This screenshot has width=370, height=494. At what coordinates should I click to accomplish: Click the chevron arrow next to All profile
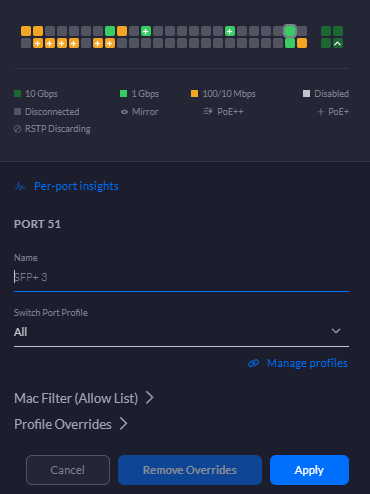coord(336,331)
